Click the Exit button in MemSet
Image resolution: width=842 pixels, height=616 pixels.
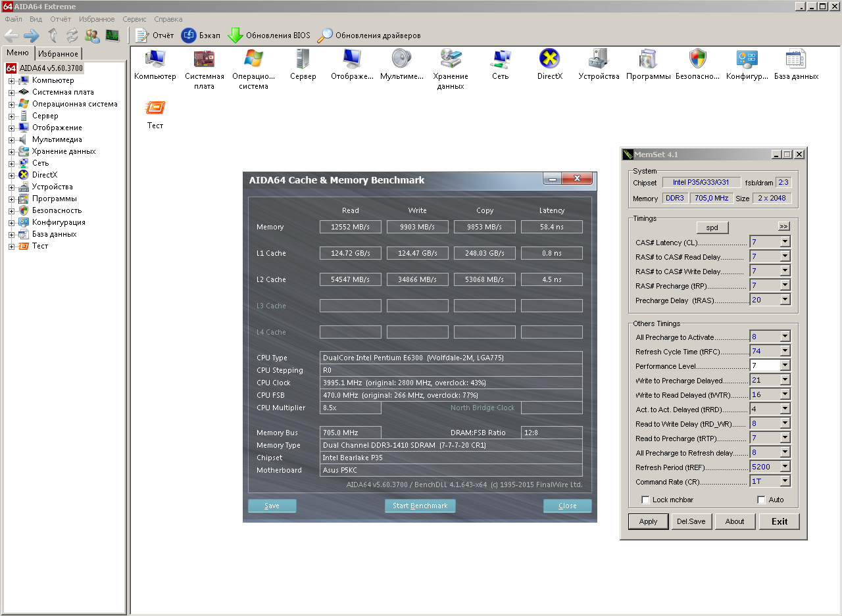pos(780,521)
